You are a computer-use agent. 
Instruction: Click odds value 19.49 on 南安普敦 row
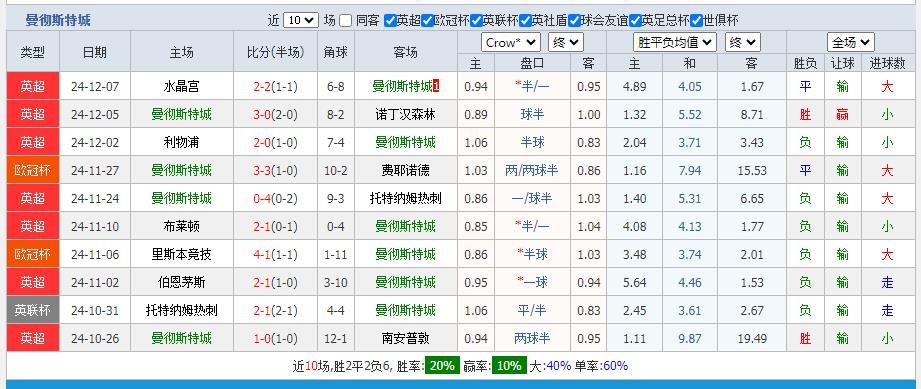point(752,338)
